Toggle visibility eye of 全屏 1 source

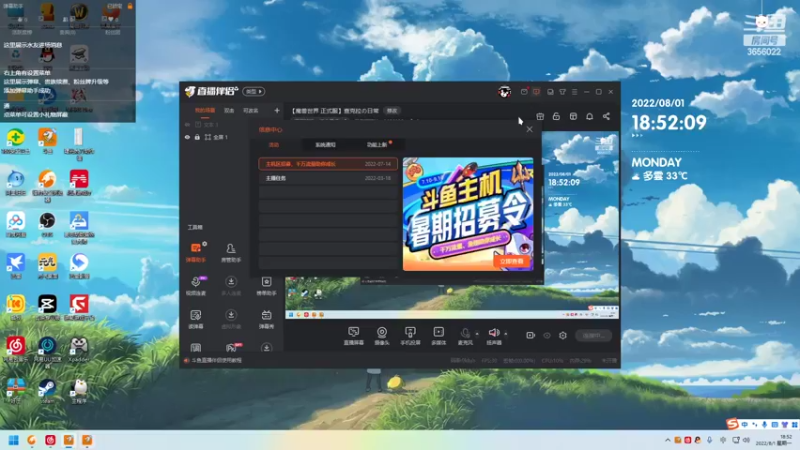[x=187, y=137]
